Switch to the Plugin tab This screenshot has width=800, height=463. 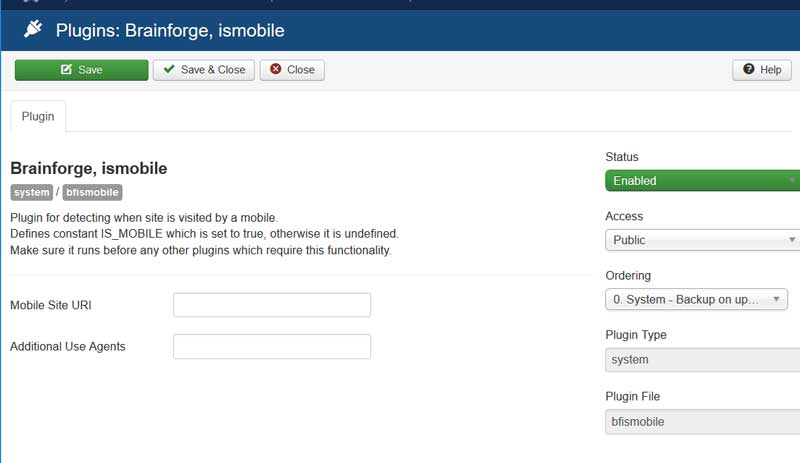(38, 116)
